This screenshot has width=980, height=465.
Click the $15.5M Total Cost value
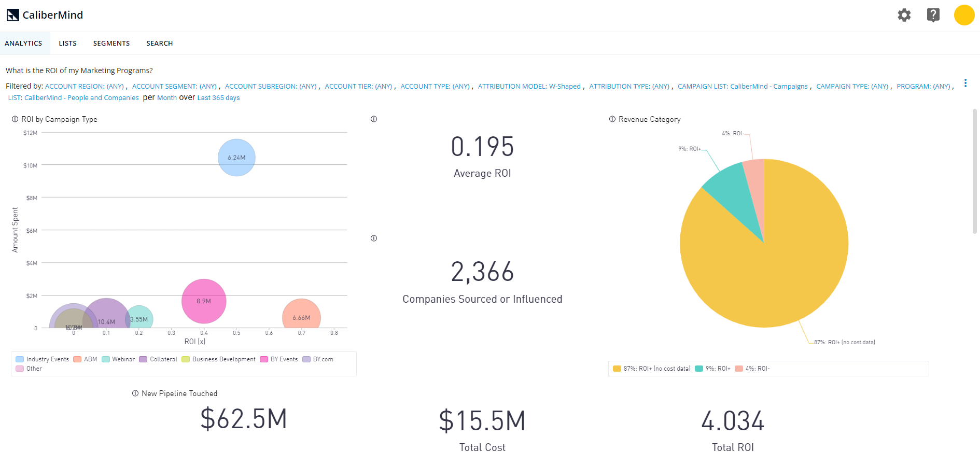(x=482, y=421)
